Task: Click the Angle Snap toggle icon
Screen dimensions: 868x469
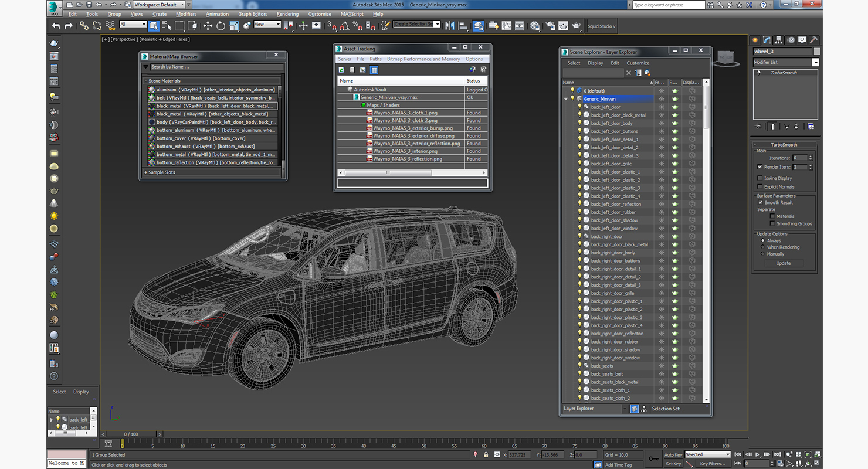Action: click(344, 26)
